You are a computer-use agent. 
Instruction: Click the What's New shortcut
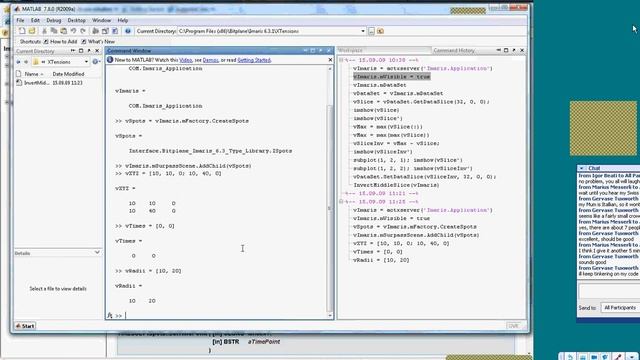(98, 42)
